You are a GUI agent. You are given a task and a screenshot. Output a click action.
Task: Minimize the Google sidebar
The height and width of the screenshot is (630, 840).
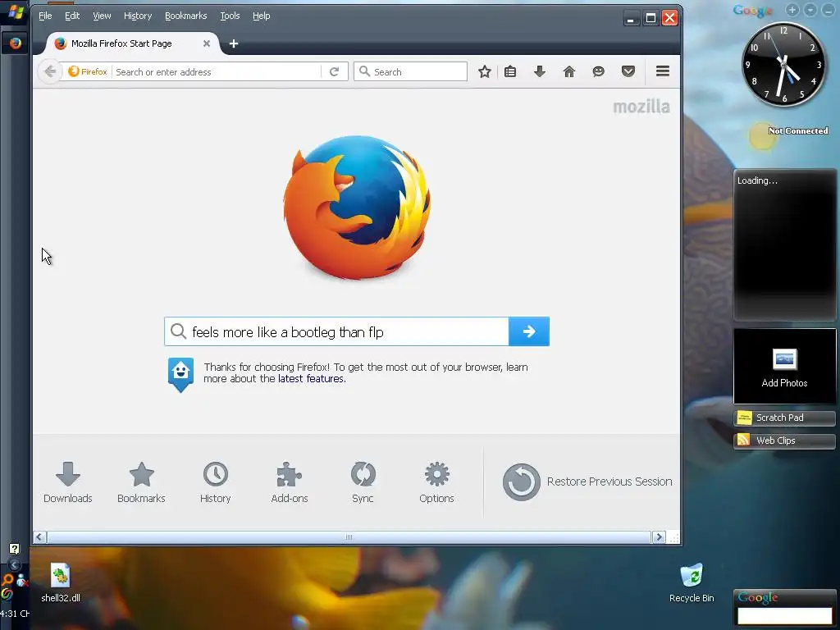click(829, 10)
